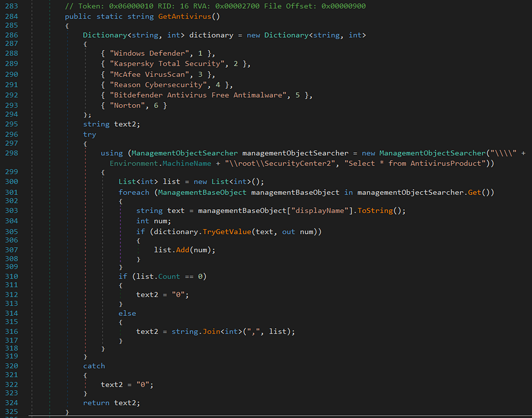The height and width of the screenshot is (418, 532).
Task: Click 'string text2;' declaration on line 295
Action: pyautogui.click(x=112, y=124)
